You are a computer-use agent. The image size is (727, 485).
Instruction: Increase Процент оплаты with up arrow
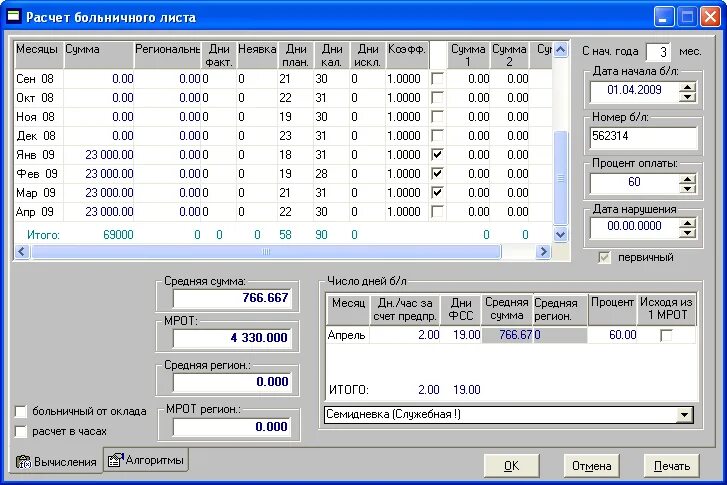(x=688, y=179)
